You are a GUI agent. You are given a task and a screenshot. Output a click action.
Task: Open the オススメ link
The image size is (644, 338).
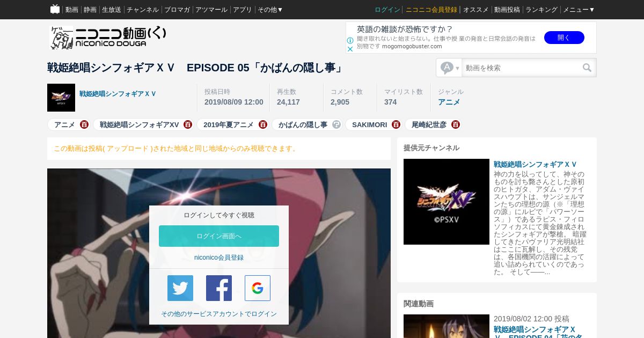point(476,10)
